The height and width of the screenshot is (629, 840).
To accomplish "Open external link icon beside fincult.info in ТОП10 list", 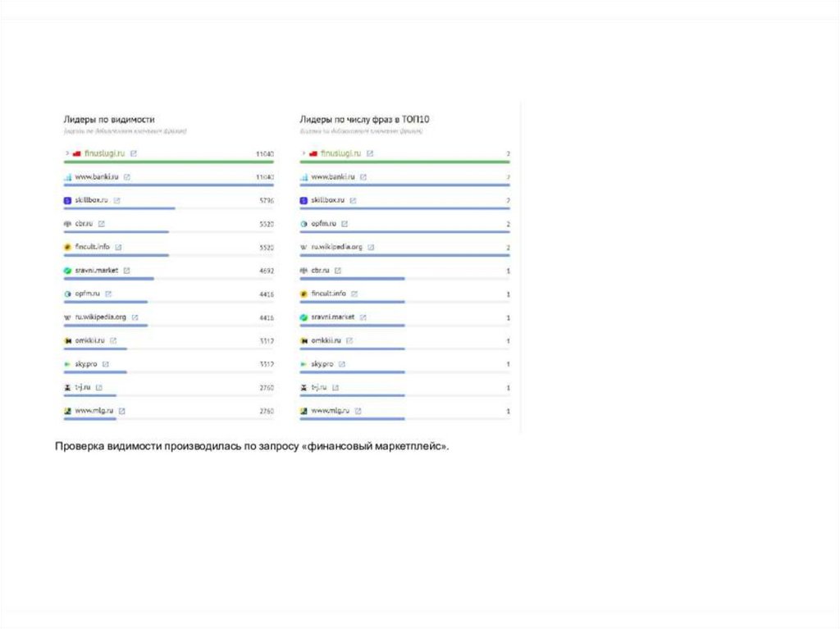I will coord(354,294).
